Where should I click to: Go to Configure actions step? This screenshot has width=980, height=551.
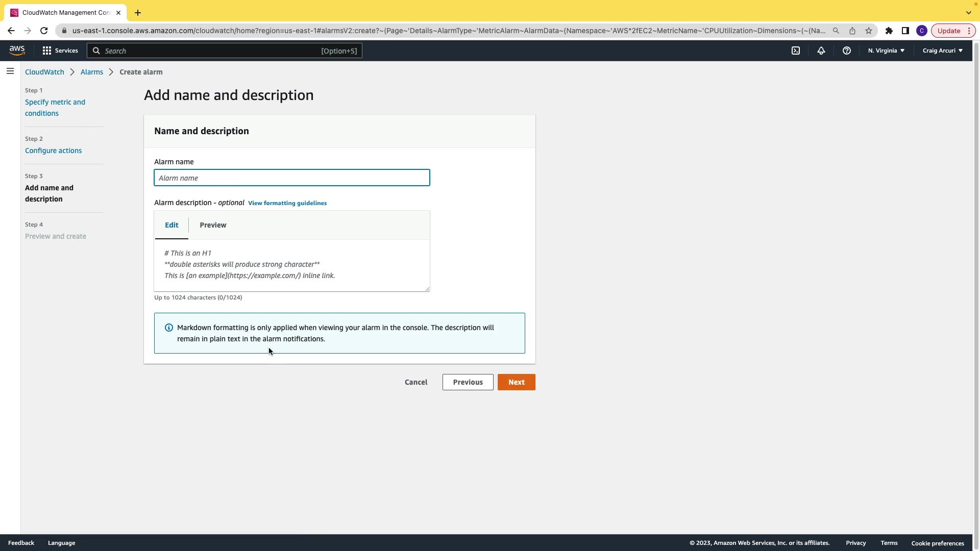(53, 151)
